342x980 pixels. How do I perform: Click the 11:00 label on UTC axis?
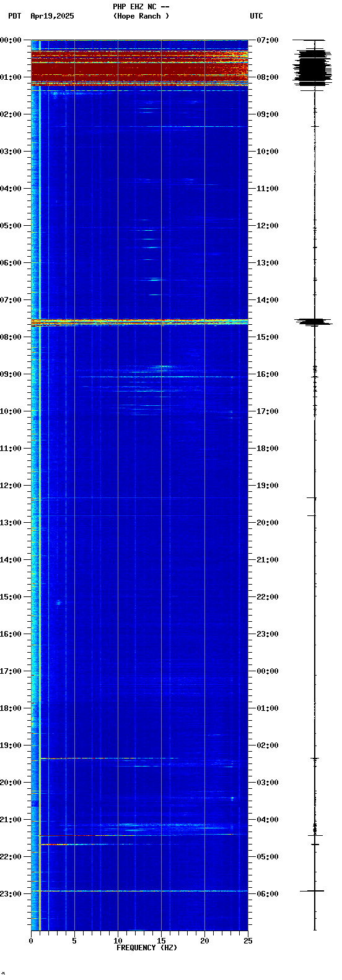(268, 189)
